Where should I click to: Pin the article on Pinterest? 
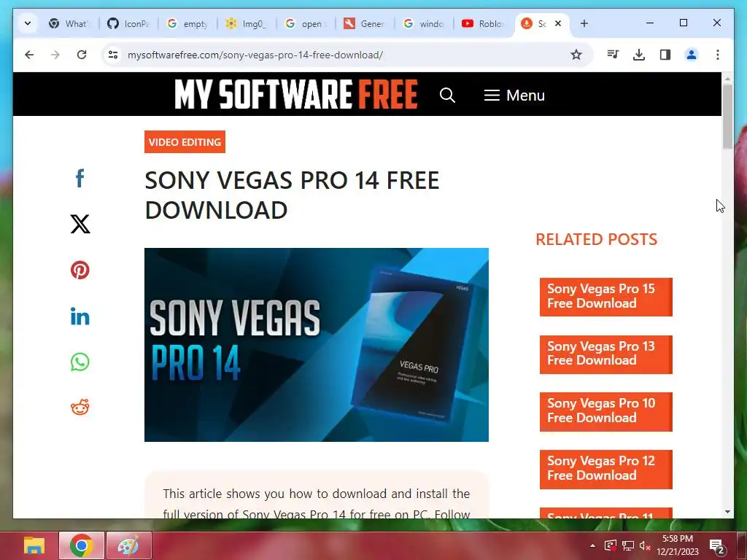point(80,270)
